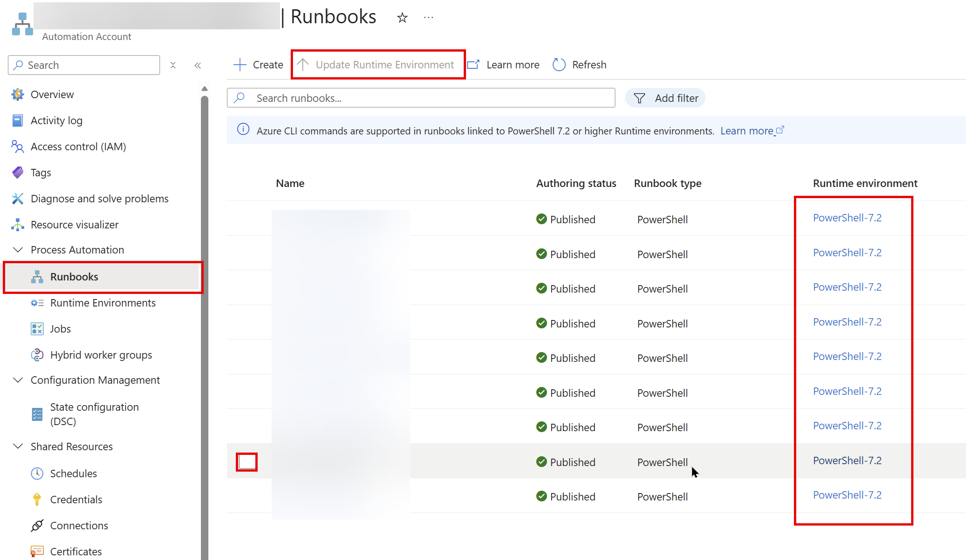
Task: Click the Runbook type column header
Action: (x=667, y=183)
